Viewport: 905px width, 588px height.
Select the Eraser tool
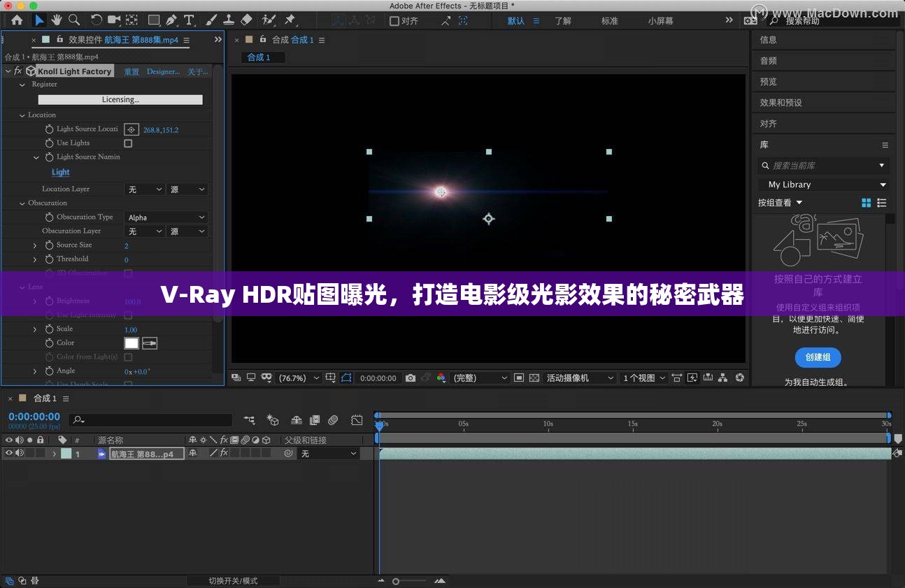point(246,20)
